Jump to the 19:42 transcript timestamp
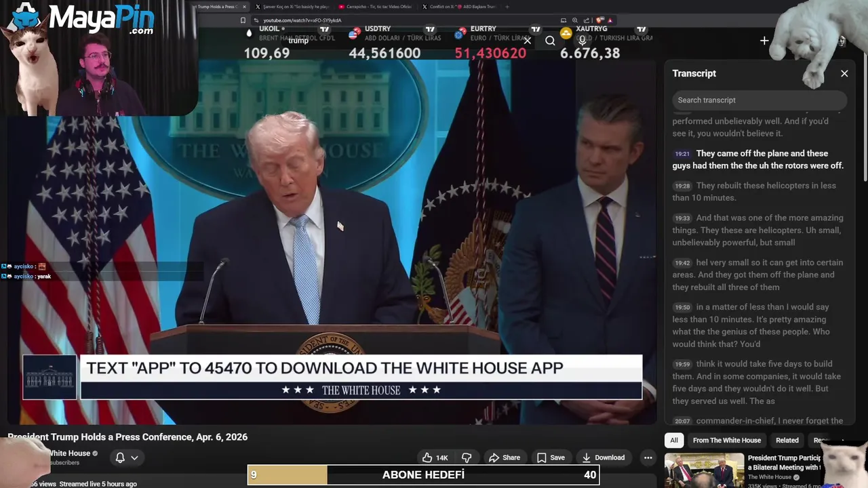This screenshot has height=488, width=868. tap(682, 263)
